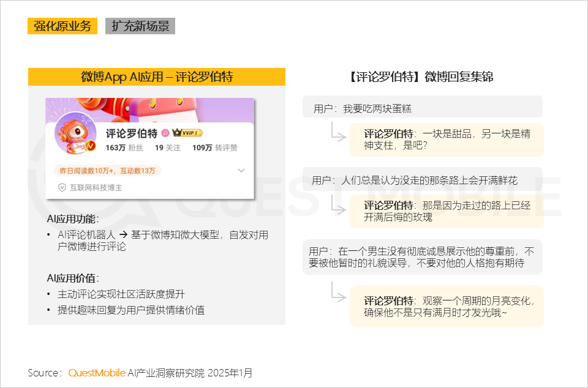Click the AI评论机器人 bullet text
The width and height of the screenshot is (588, 388).
point(163,241)
